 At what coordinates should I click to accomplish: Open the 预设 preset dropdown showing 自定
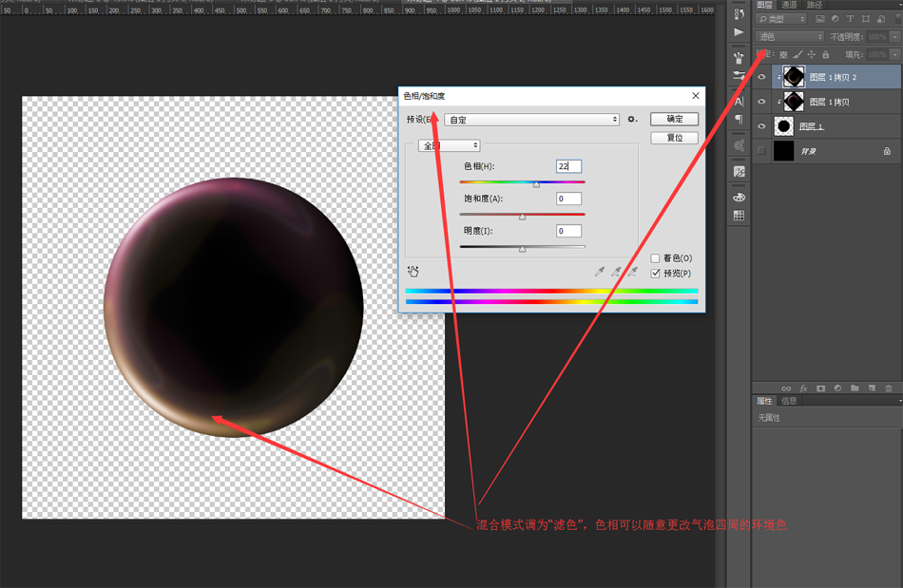coord(531,120)
